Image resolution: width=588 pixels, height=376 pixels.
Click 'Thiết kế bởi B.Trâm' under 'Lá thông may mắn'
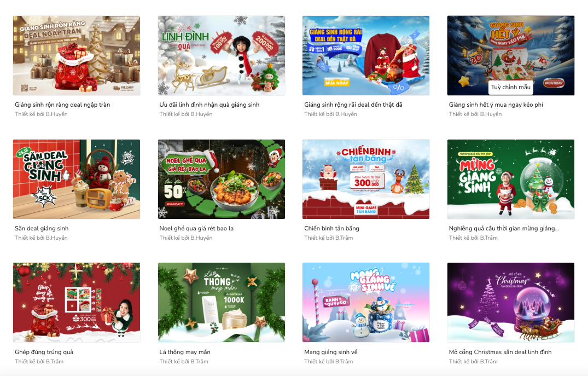[184, 361]
